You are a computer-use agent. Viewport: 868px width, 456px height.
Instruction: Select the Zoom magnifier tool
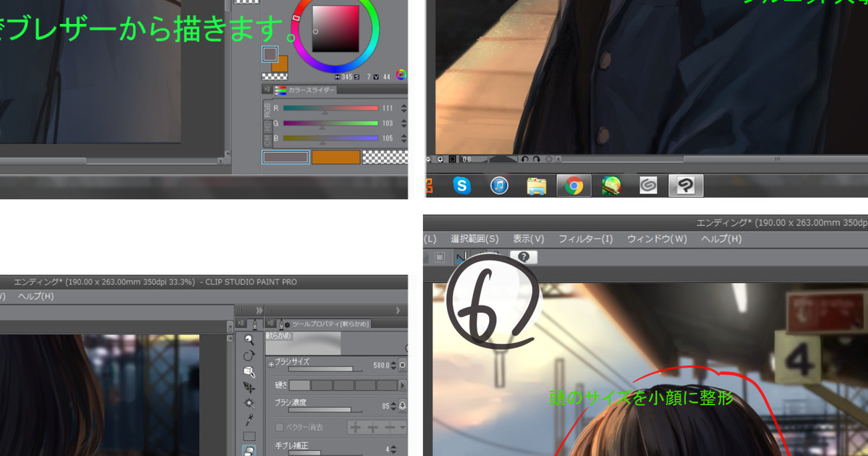[250, 339]
